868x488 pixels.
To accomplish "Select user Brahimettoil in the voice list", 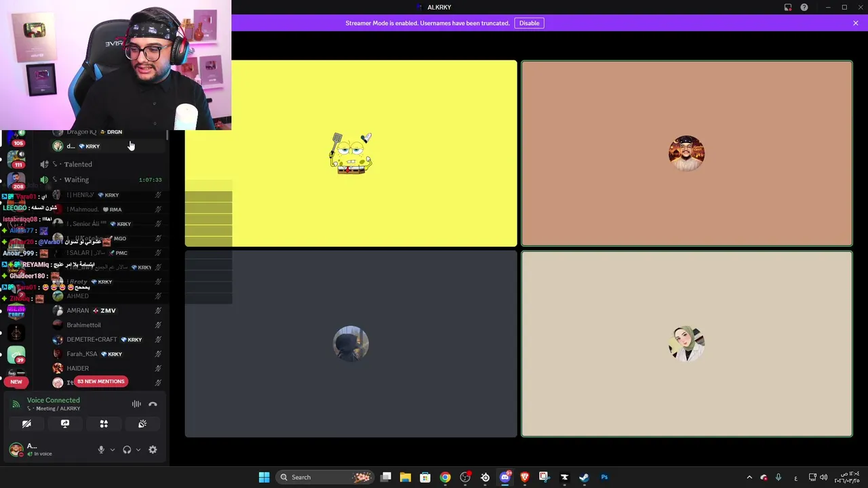I will (x=83, y=325).
